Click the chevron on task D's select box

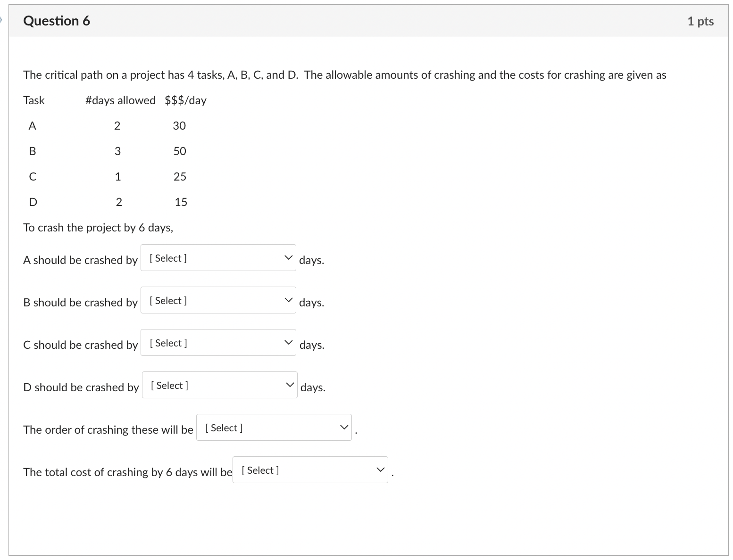coord(290,385)
